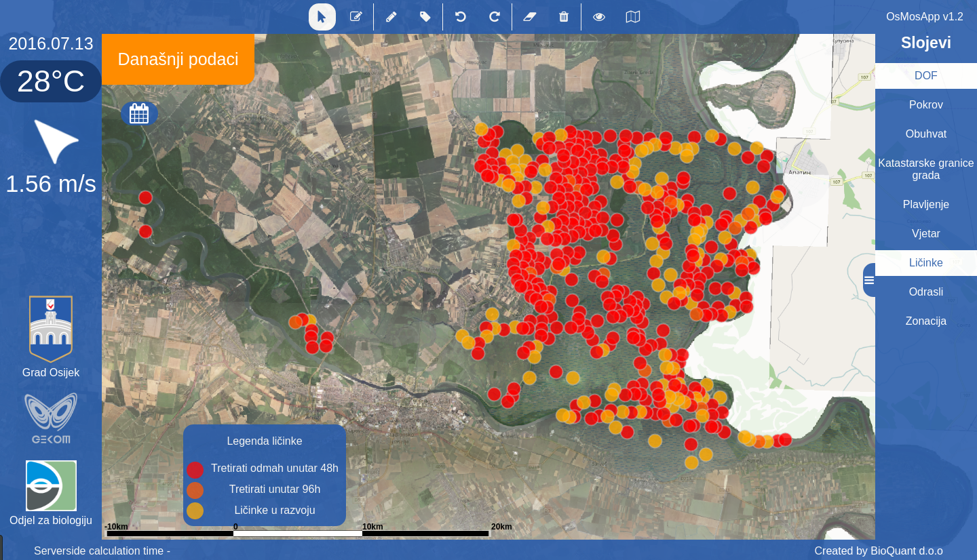Enable the Plavljenje layer
Screen dimensions: 977x560
pos(925,205)
